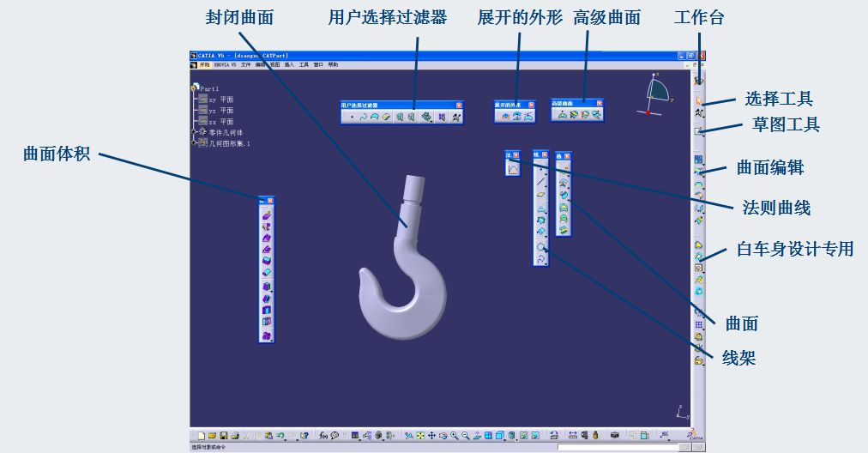Open the 窗口 menu
The width and height of the screenshot is (868, 453).
[x=318, y=65]
